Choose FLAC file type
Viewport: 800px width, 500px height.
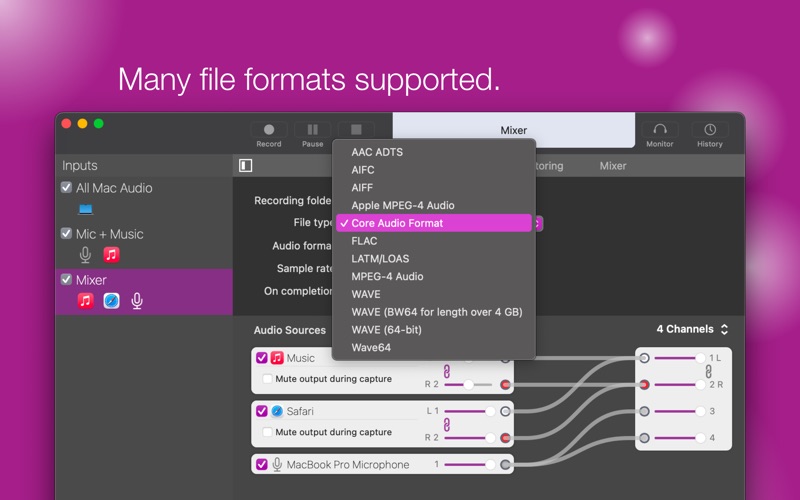[434, 241]
